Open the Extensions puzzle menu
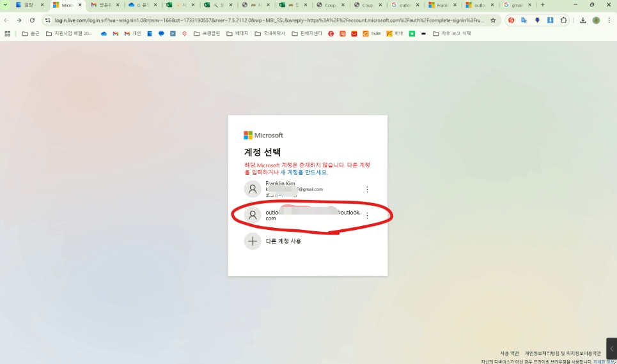This screenshot has height=364, width=617. click(x=563, y=20)
